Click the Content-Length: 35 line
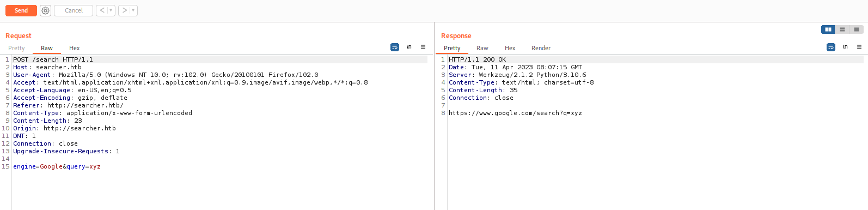 coord(483,90)
